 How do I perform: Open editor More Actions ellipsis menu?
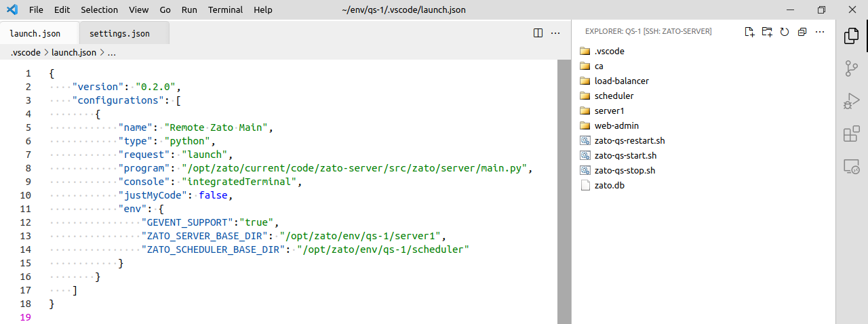(555, 33)
